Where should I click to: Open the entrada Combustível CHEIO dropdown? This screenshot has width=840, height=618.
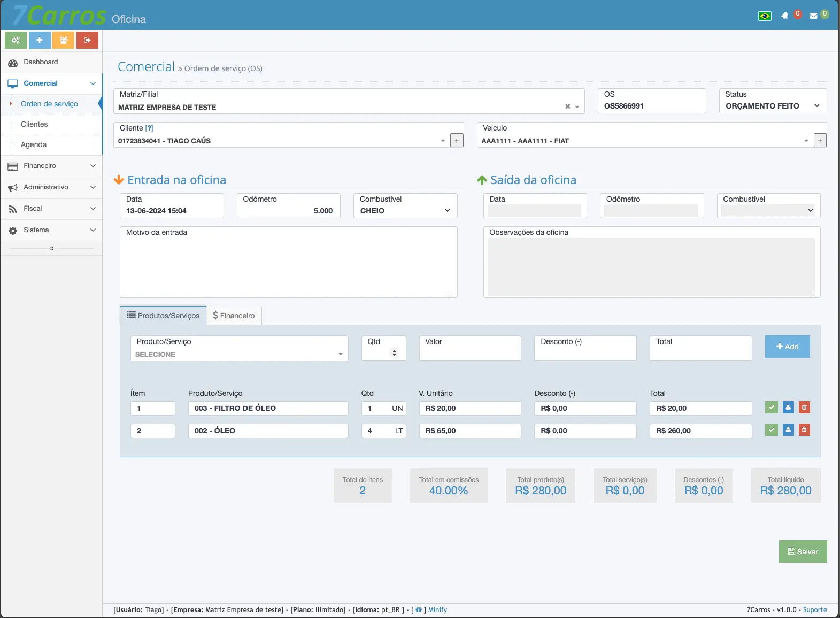(x=405, y=211)
